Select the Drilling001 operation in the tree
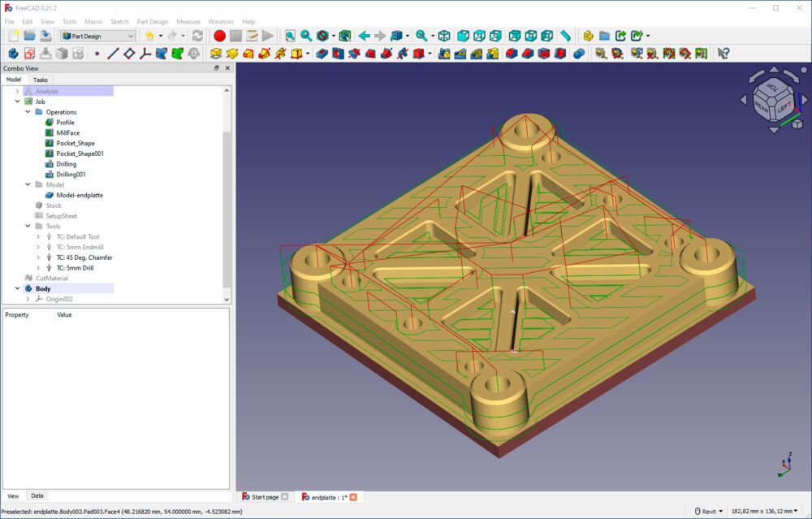 (x=73, y=174)
